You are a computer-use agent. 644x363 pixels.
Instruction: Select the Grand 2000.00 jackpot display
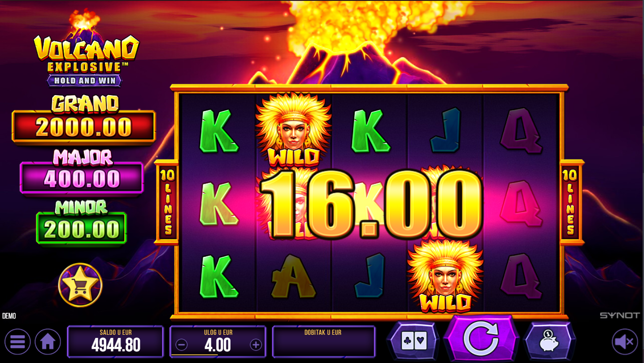point(84,127)
